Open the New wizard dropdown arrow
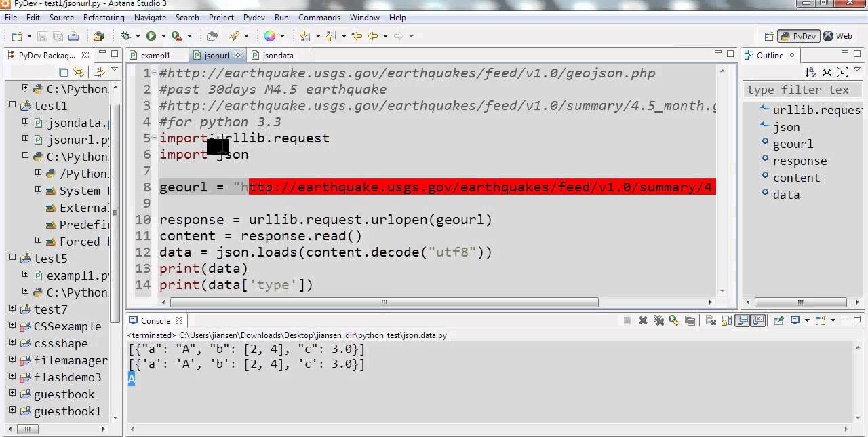 point(29,36)
